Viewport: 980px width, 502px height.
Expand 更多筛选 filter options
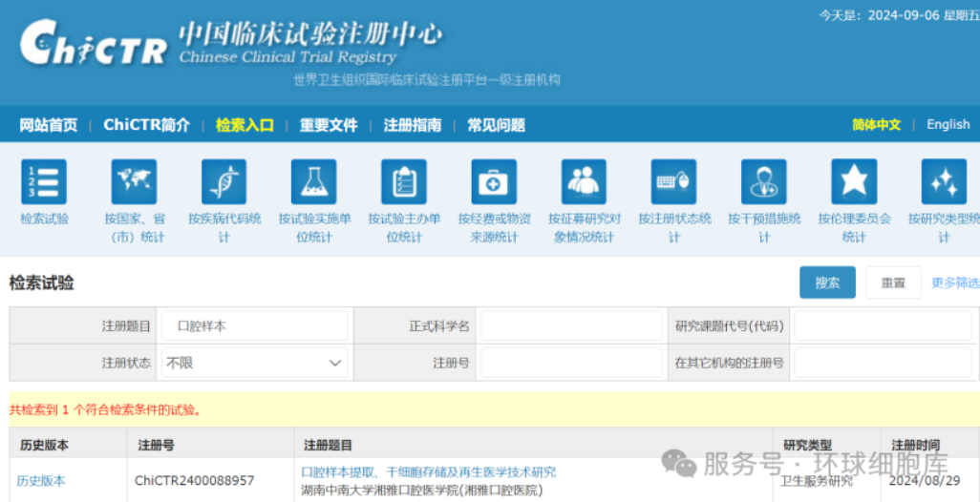pos(954,282)
